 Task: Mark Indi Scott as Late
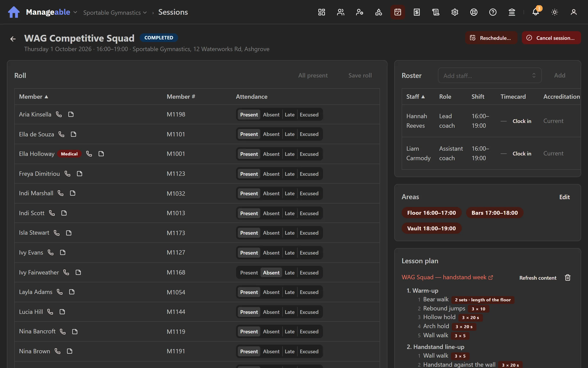point(289,213)
